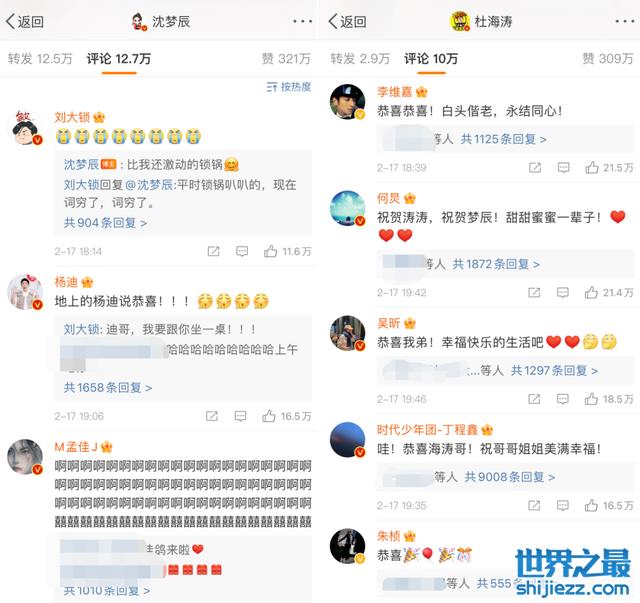Open the 按热度 sort selector
640x603 pixels.
click(289, 87)
